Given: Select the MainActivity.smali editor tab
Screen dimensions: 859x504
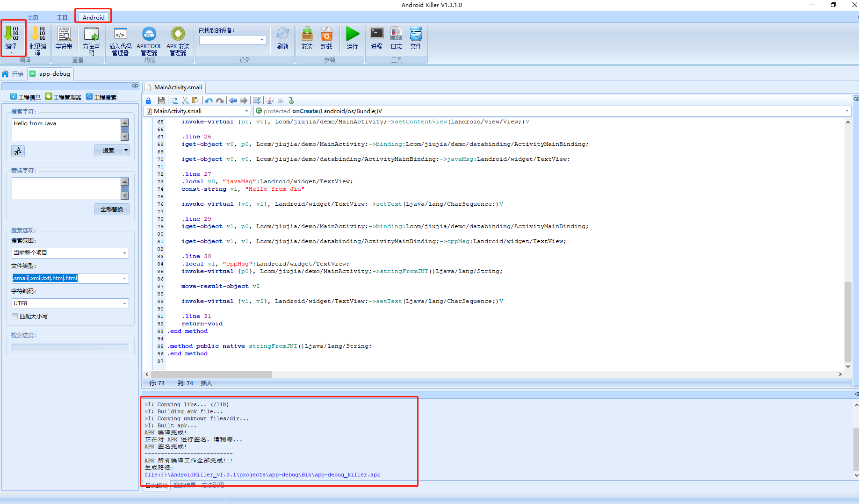Looking at the screenshot, I should tap(174, 87).
